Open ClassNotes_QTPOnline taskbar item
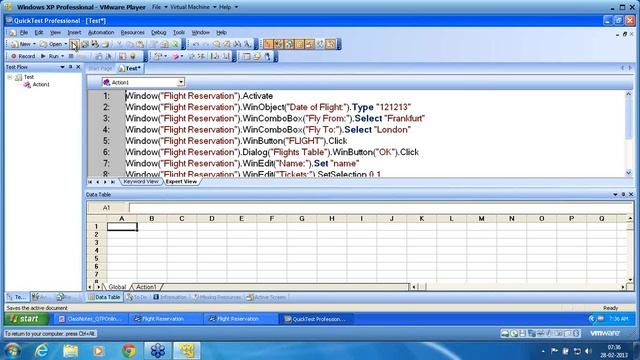The image size is (640, 360). (x=91, y=319)
